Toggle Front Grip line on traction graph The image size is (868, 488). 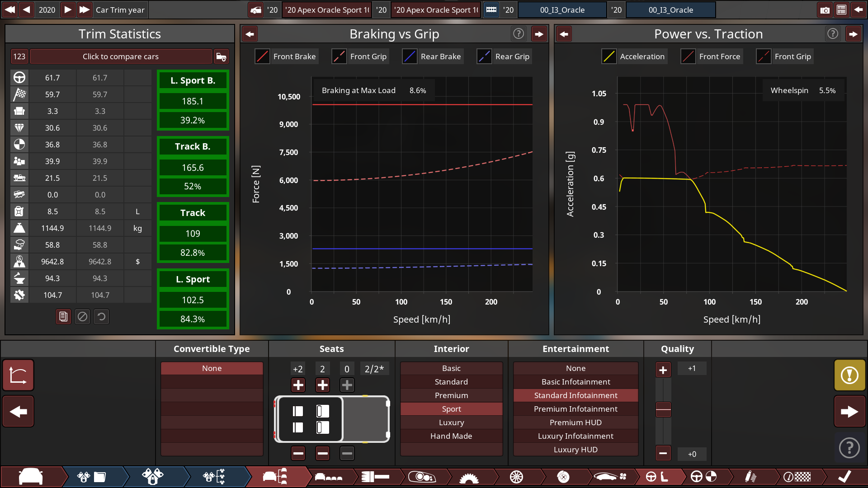(x=784, y=56)
